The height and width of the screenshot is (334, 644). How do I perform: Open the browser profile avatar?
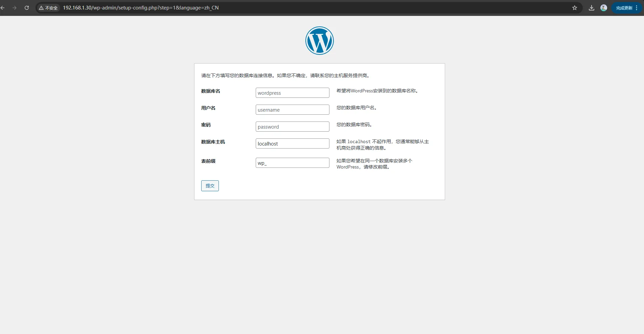604,8
